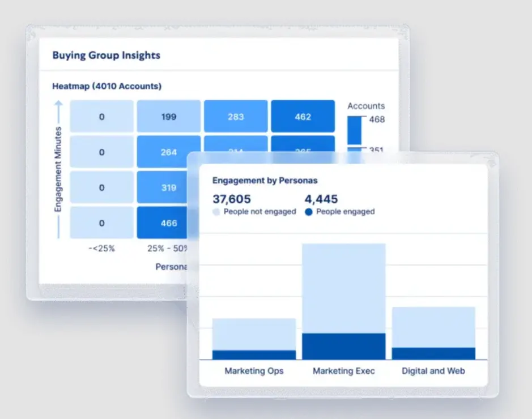Click the 0 cell beside the 199 cell
The image size is (532, 419).
pyautogui.click(x=102, y=116)
